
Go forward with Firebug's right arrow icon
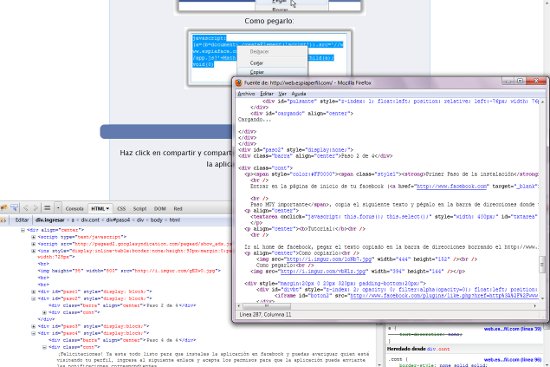tap(35, 208)
